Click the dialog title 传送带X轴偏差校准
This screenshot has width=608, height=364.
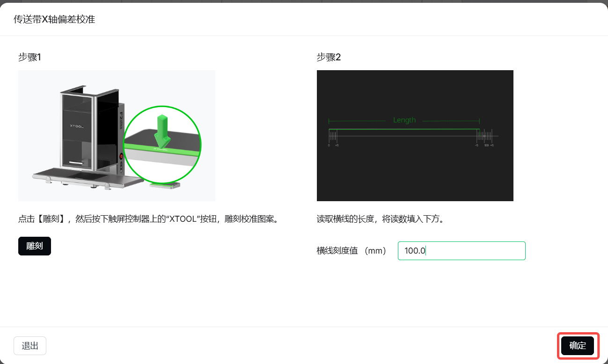[x=55, y=20]
